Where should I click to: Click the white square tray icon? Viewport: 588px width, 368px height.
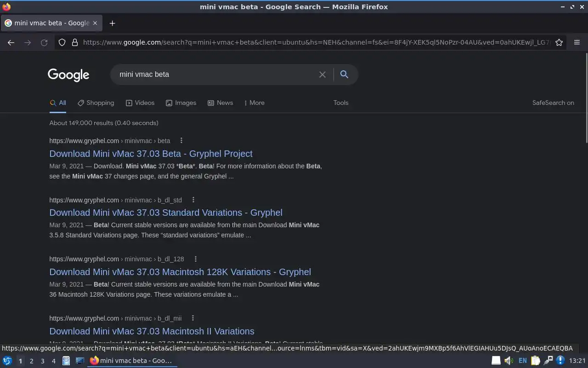coord(496,361)
